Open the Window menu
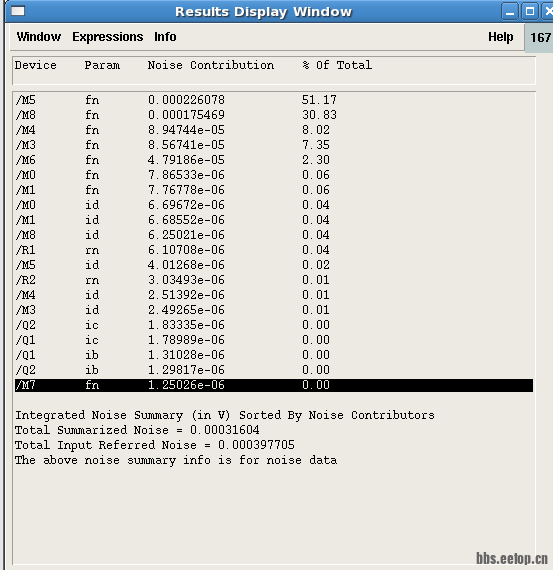553x570 pixels. 39,37
